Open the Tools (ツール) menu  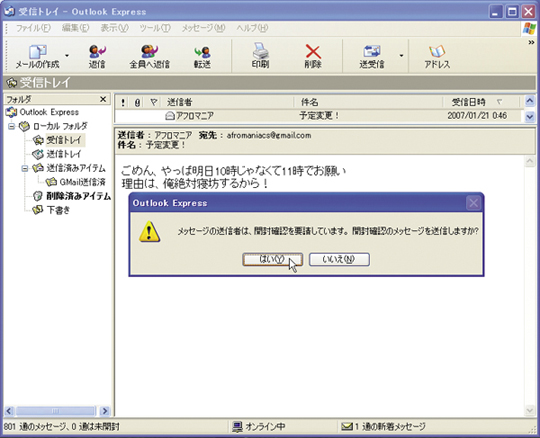point(155,28)
